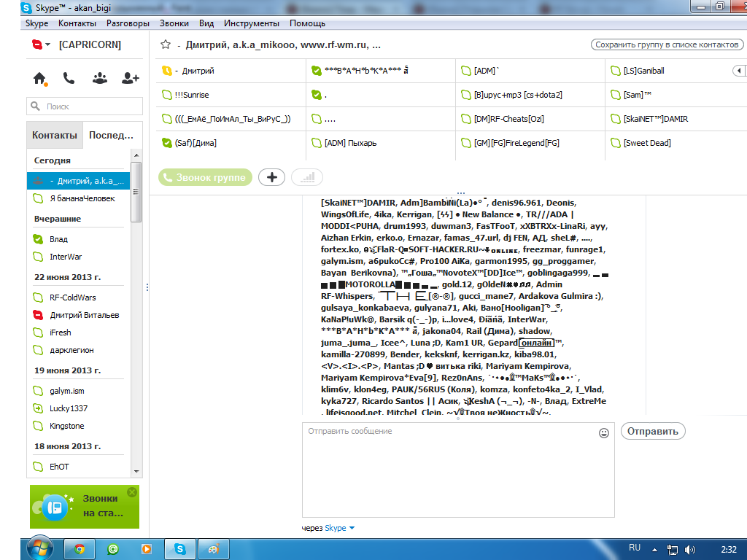This screenshot has width=747, height=560.
Task: Create a new group using the people icon
Action: click(99, 78)
